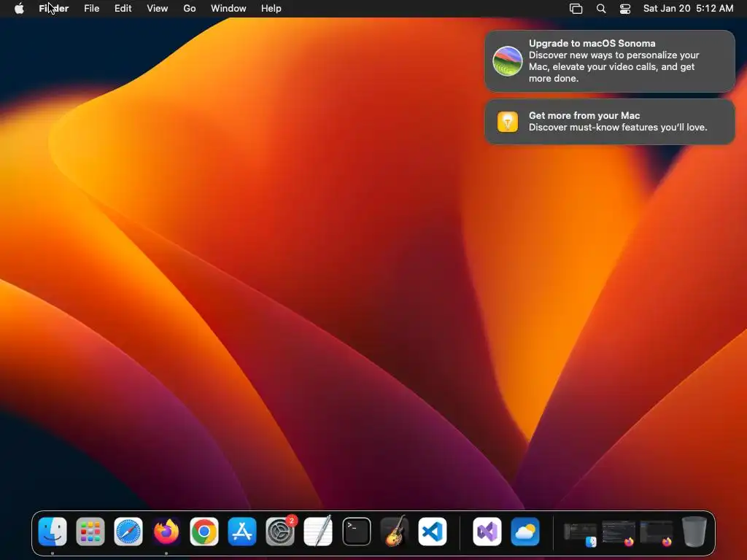Launch Launchpad from the Dock
Screen dimensions: 747x560
pyautogui.click(x=90, y=532)
